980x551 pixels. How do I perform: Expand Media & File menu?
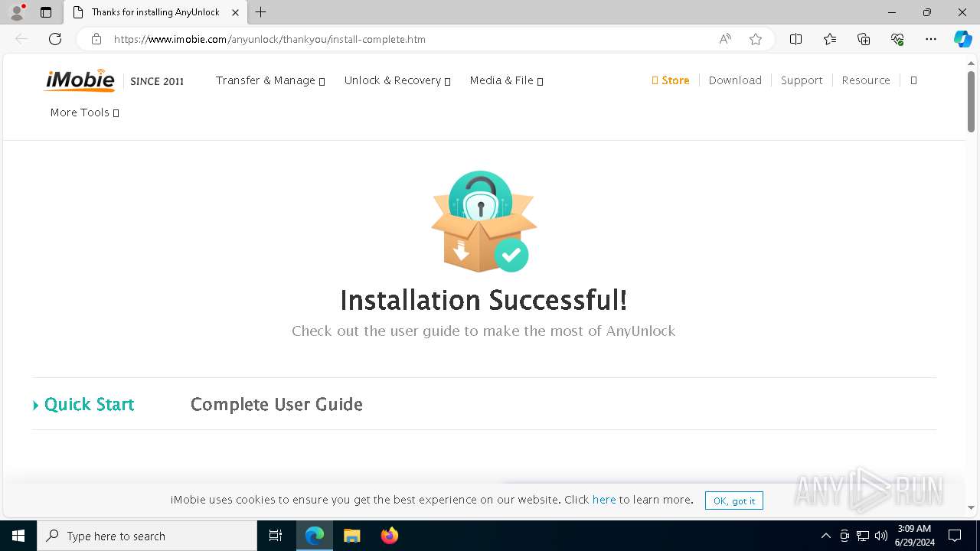pyautogui.click(x=506, y=80)
